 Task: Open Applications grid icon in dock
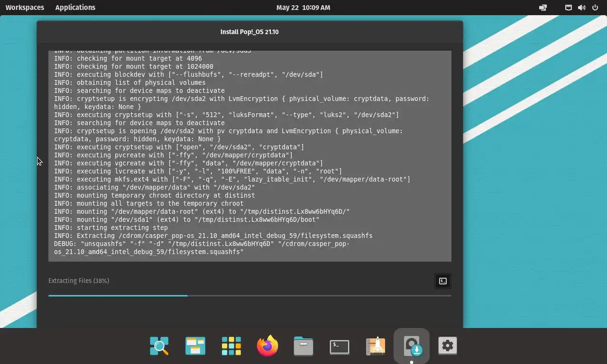point(231,346)
